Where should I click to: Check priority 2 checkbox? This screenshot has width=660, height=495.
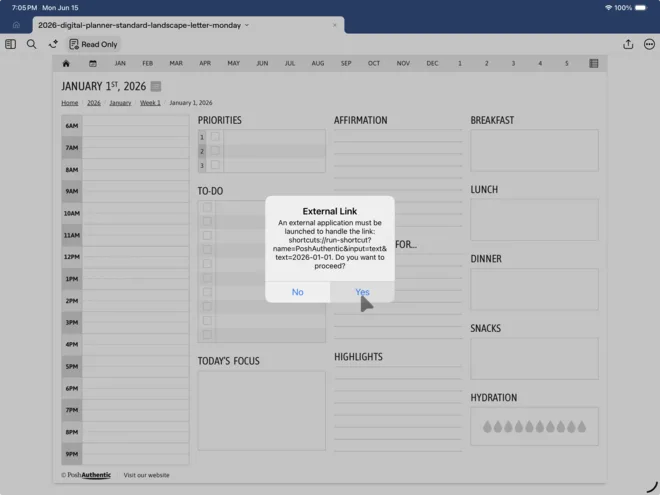pyautogui.click(x=215, y=151)
